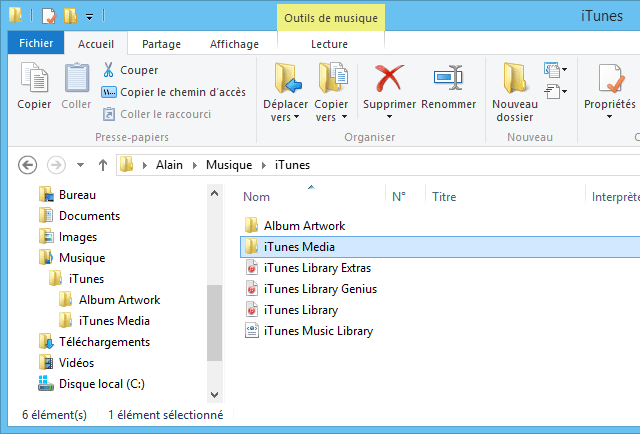Open the Propriétés icon
Screen dimensions: 640x434
coord(611,78)
